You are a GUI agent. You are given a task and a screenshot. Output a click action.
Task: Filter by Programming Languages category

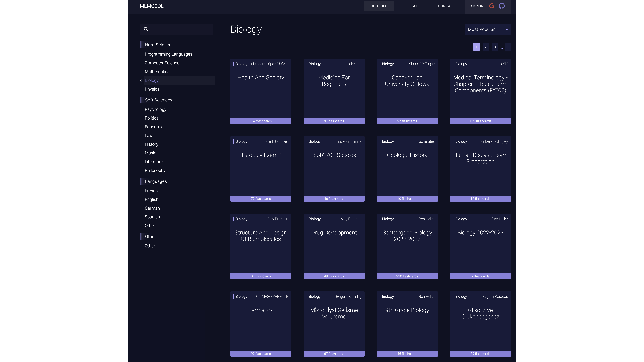(168, 54)
